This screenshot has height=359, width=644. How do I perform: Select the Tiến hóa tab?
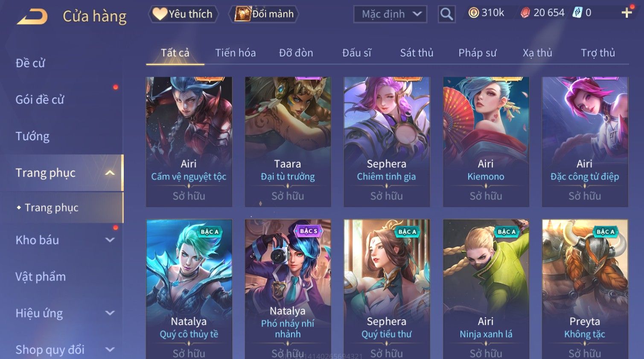[236, 53]
